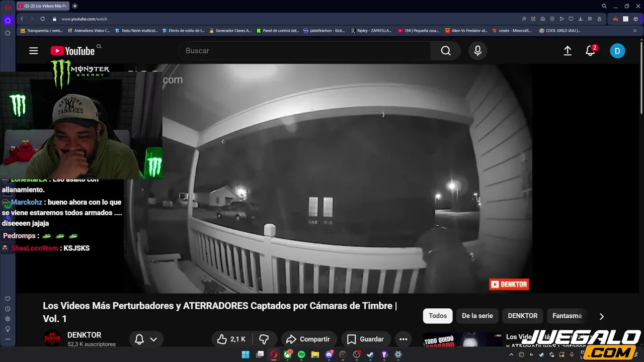Open the Texto Neón multicol... bookmark
The image size is (644, 362).
point(136,31)
